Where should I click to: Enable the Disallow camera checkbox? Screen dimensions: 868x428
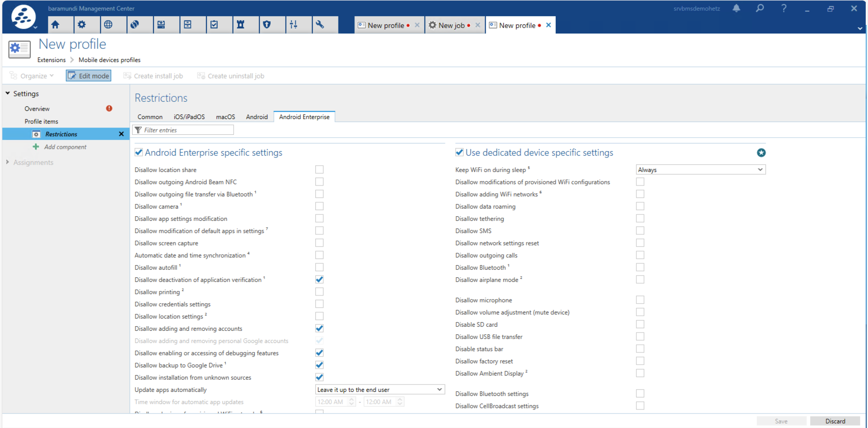click(320, 206)
